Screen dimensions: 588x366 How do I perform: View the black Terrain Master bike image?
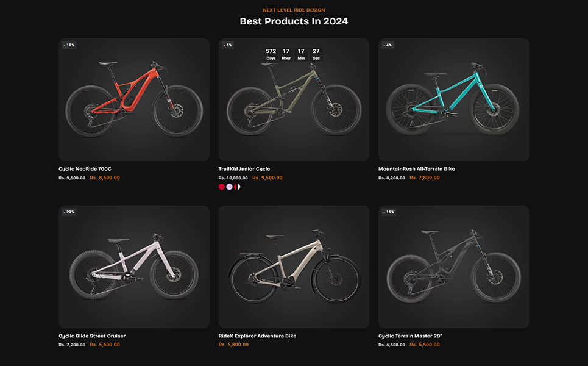pos(453,267)
